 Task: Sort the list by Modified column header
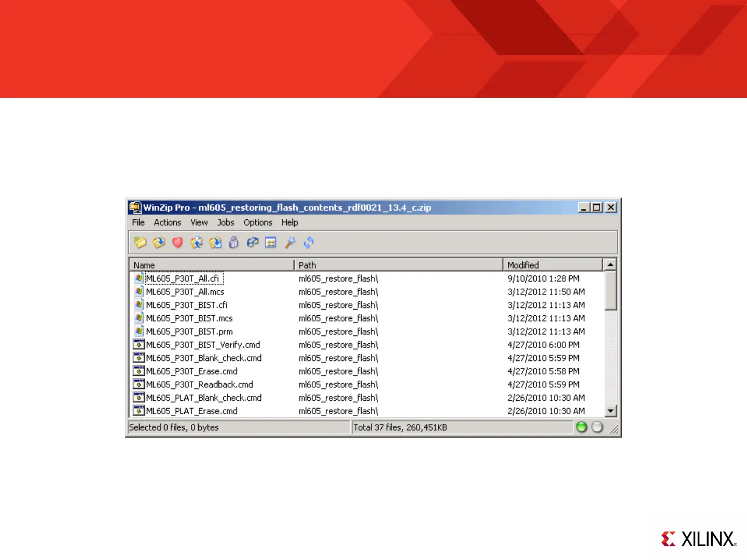point(553,265)
